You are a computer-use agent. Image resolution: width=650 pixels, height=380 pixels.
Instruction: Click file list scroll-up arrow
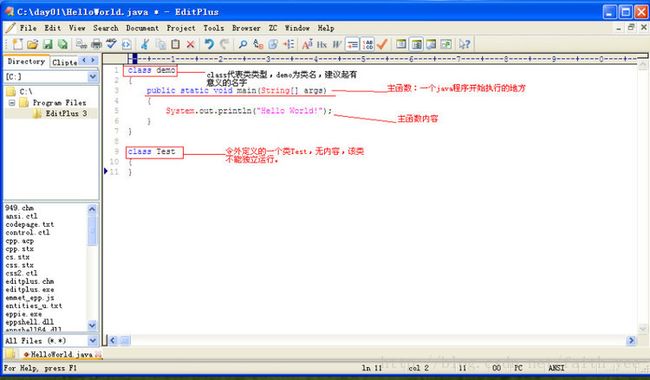(92, 209)
